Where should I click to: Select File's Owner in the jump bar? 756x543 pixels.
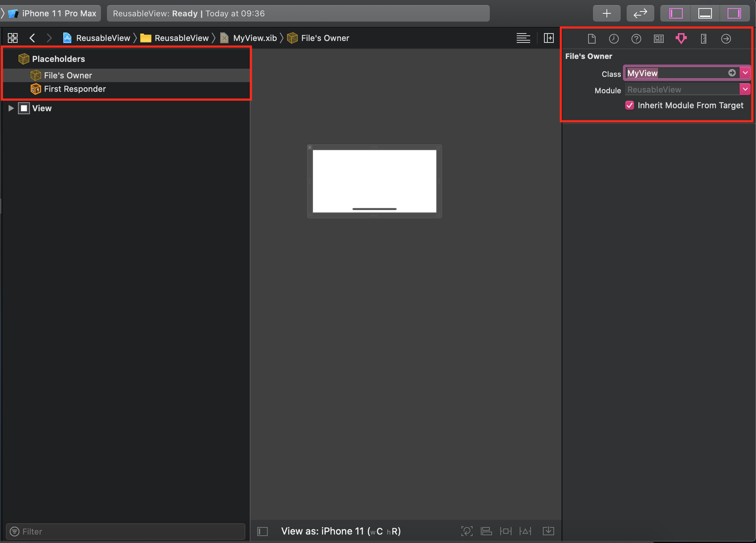tap(318, 38)
